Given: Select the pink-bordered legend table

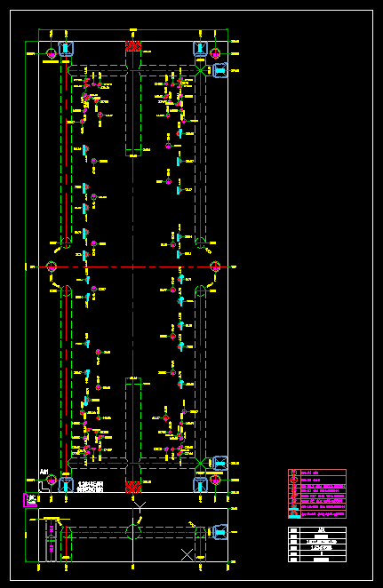Looking at the screenshot, I should coord(317,494).
